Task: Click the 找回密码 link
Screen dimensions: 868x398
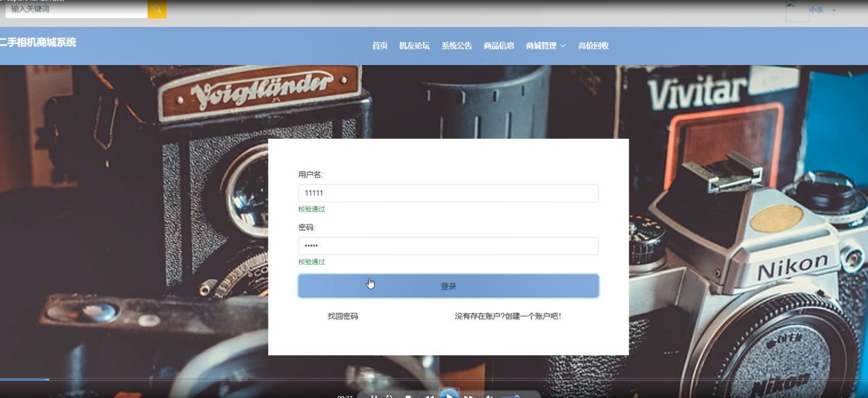Action: click(343, 316)
